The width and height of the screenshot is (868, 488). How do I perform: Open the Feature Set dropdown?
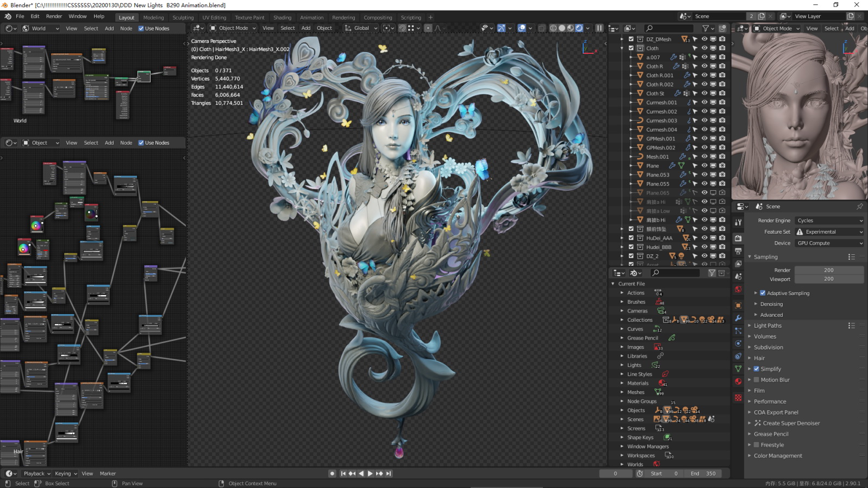click(829, 232)
